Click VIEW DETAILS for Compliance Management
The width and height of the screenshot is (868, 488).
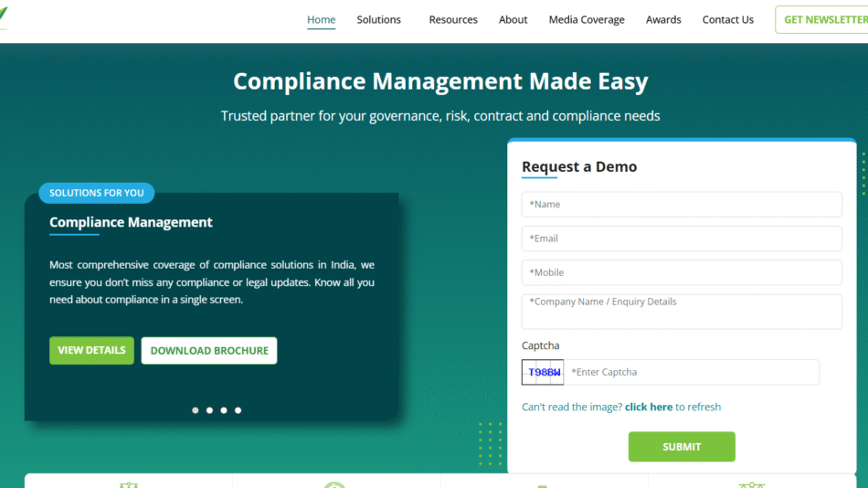coord(91,350)
